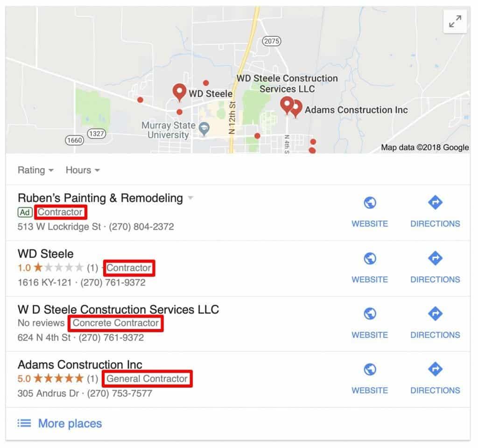
Task: Open W D Steele Construction Services LLC listing
Action: coord(118,309)
